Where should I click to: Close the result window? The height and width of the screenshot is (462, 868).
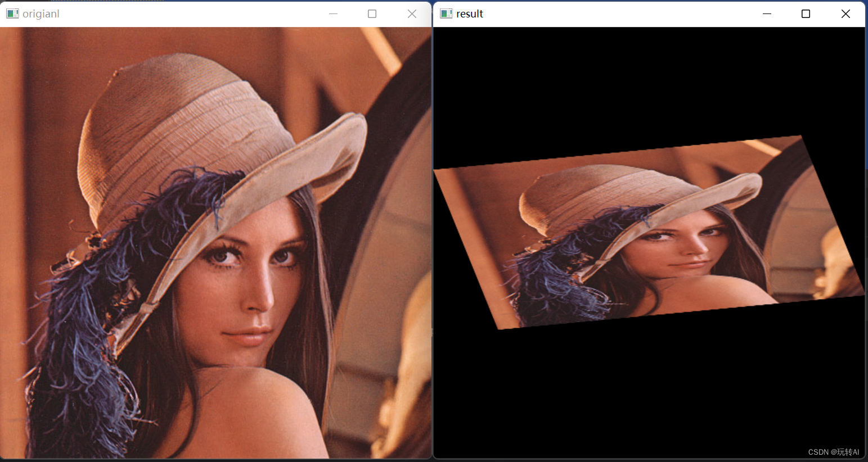coord(845,13)
